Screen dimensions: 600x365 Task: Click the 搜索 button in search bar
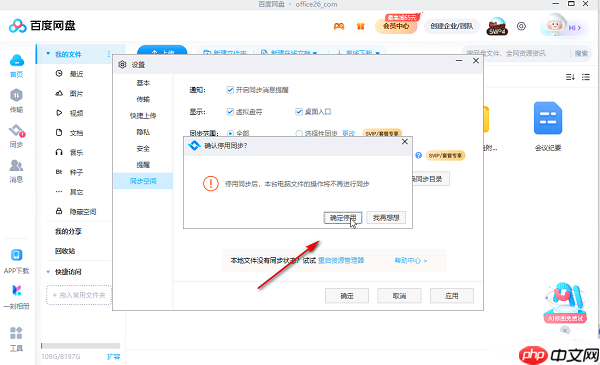[581, 54]
